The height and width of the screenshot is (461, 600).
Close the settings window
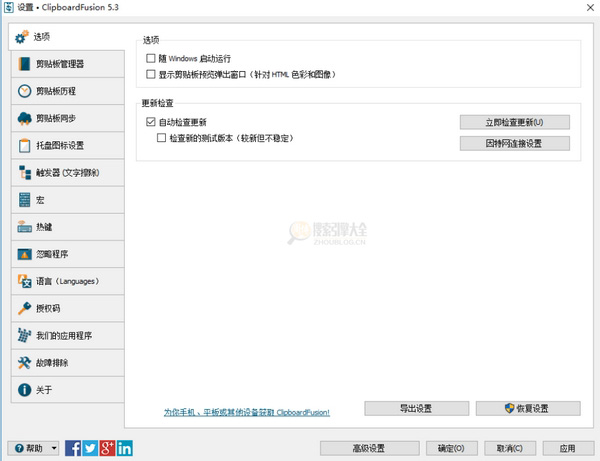pos(590,7)
